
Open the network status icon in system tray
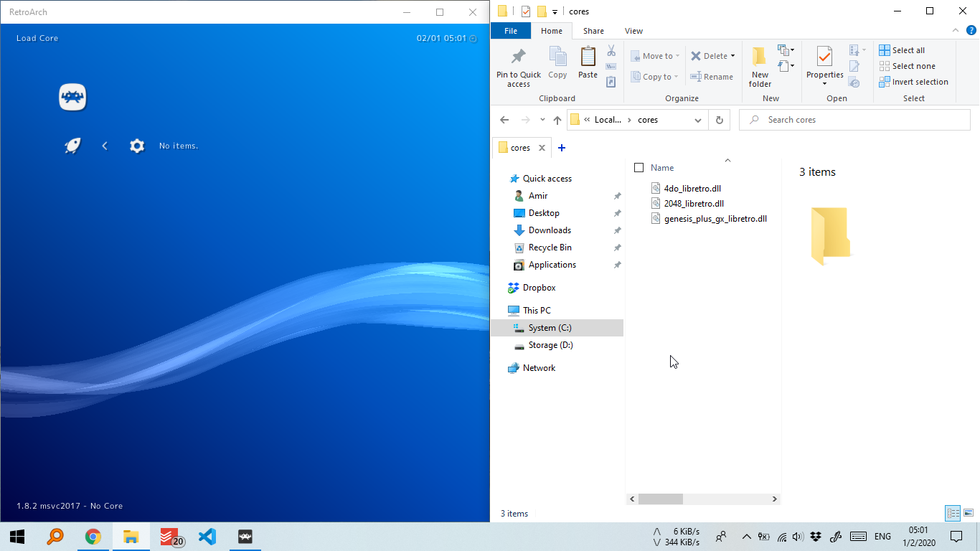(781, 536)
